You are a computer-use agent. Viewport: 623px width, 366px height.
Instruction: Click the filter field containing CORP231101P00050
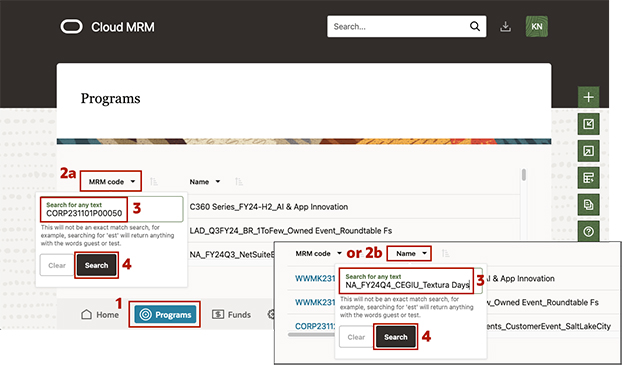[112, 209]
